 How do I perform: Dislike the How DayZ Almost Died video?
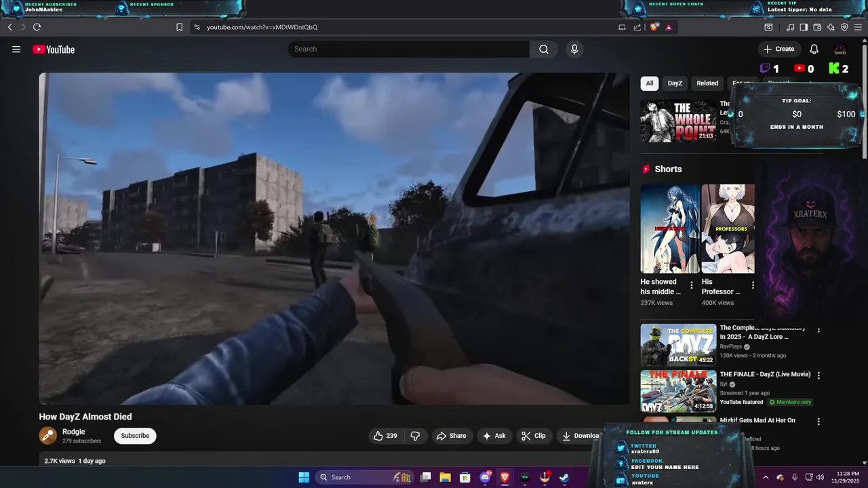tap(416, 436)
